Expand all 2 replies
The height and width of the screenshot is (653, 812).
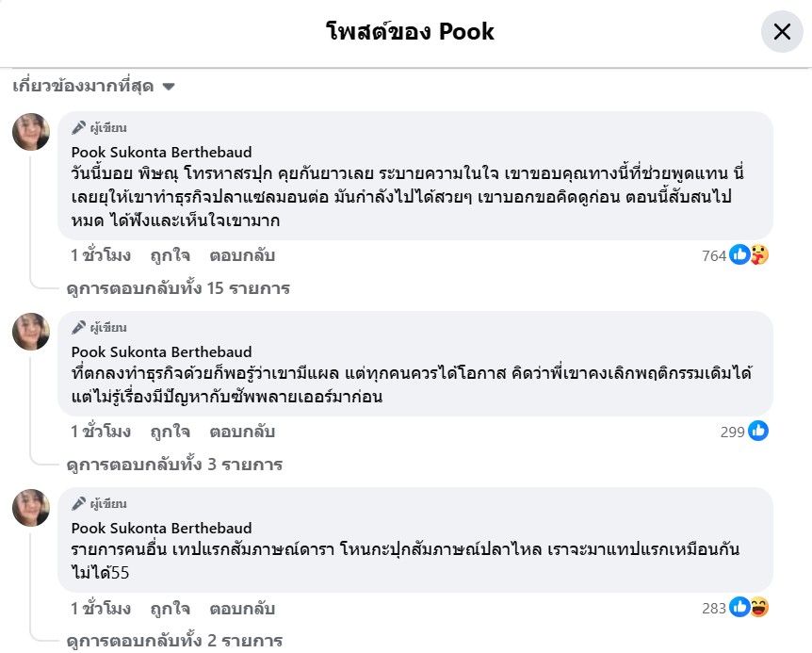click(174, 642)
